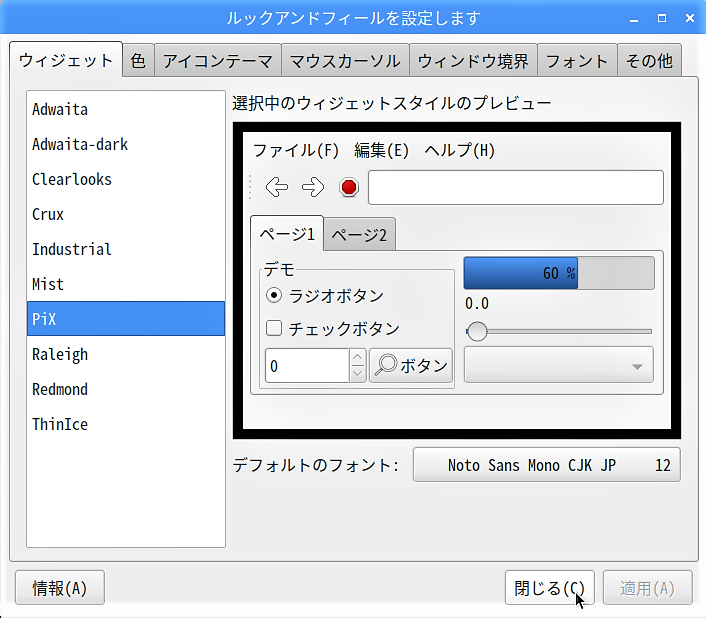Switch to the ウィジェット tab

pyautogui.click(x=66, y=60)
